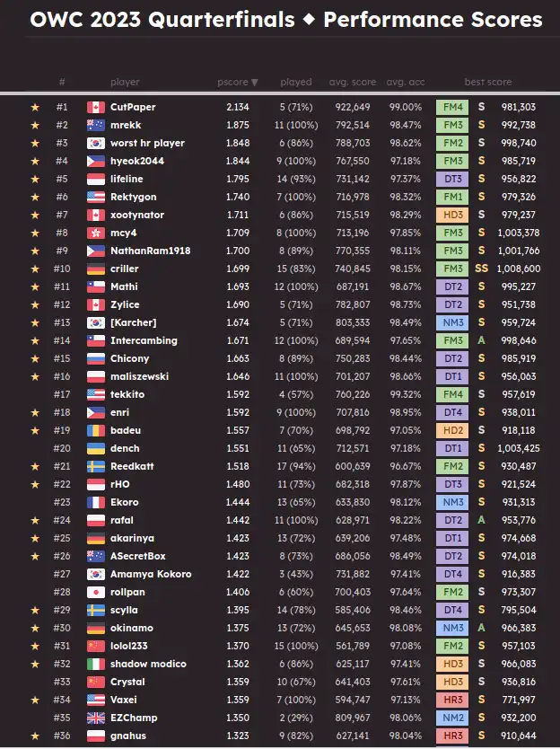560x749 pixels.
Task: Click the Australian flag beside mrekk
Action: [95, 125]
